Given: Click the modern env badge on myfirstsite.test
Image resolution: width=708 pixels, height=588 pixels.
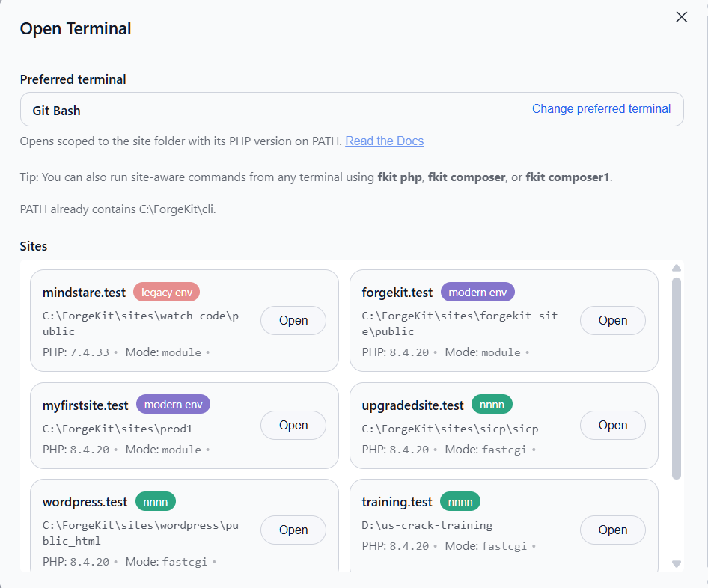Looking at the screenshot, I should [174, 405].
